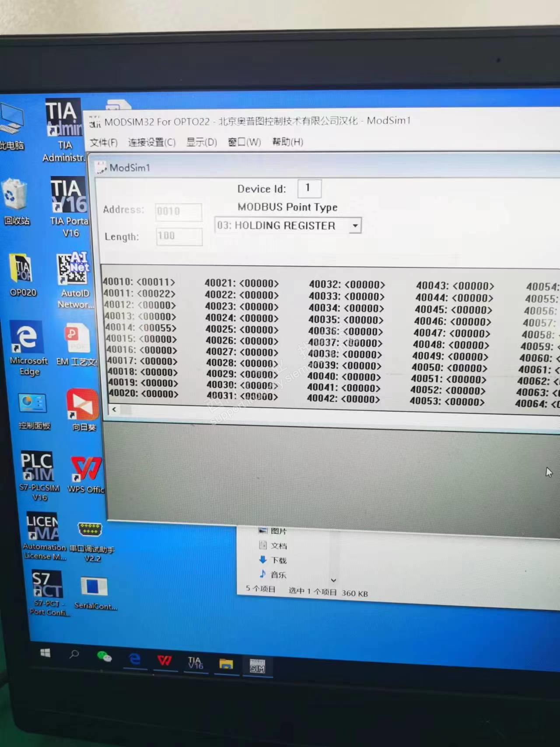Activate ModSim taskbar button
The width and height of the screenshot is (560, 747).
(x=257, y=666)
